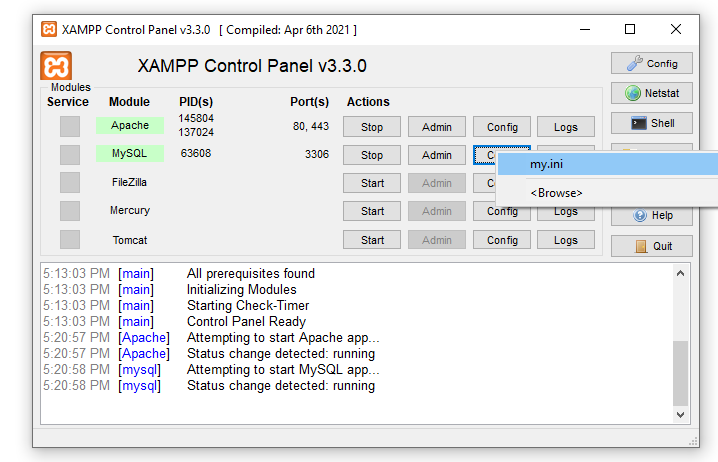
Task: Toggle Mercury service checkbox
Action: point(70,211)
